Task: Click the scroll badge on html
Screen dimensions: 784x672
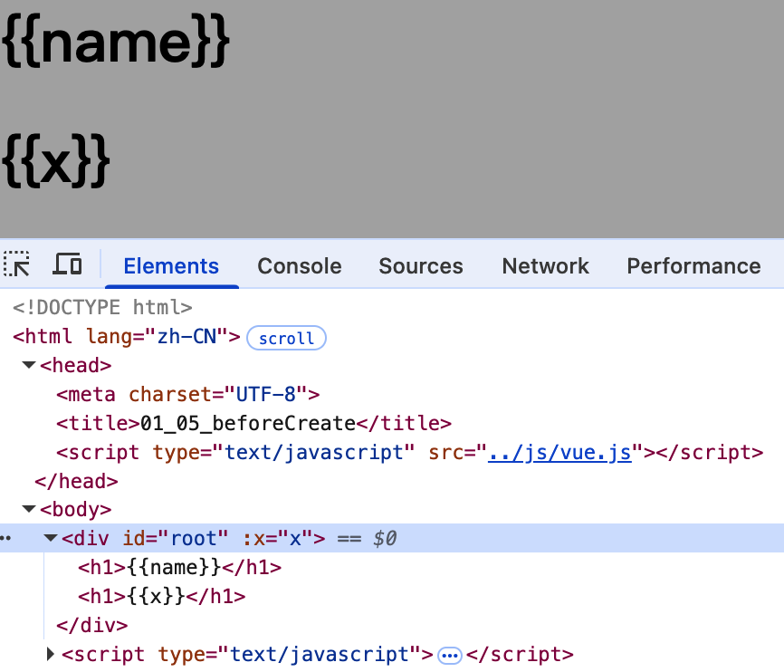Action: [286, 339]
